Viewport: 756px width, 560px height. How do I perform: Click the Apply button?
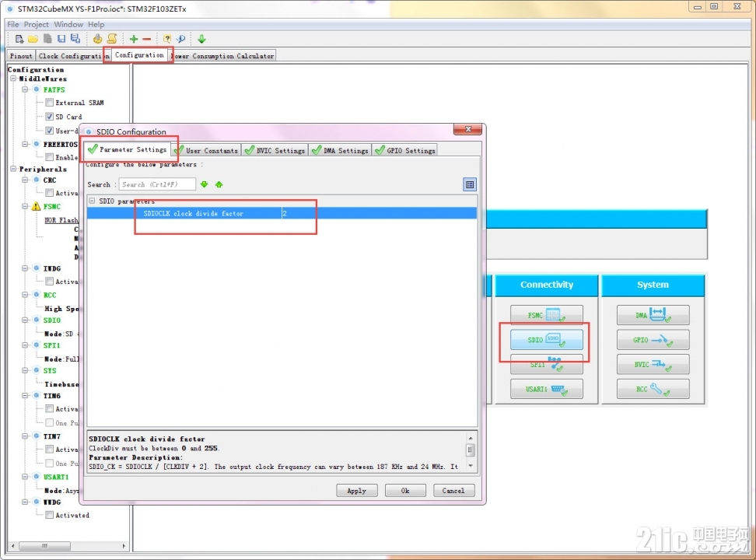(357, 491)
